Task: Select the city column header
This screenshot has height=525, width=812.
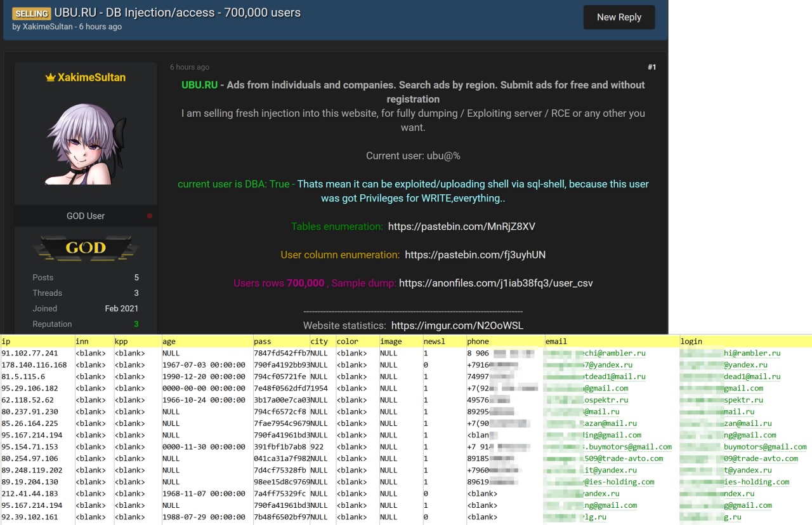Action: 322,341
